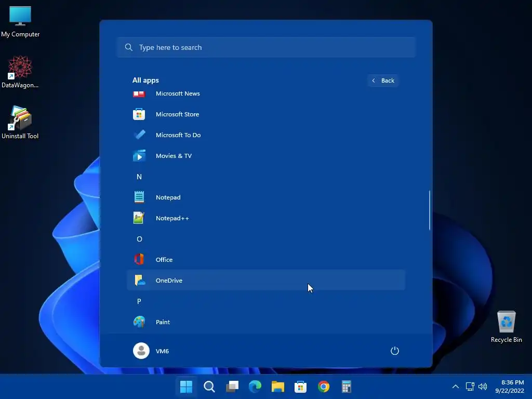Open taskbar Search magnifier icon

[x=209, y=387]
